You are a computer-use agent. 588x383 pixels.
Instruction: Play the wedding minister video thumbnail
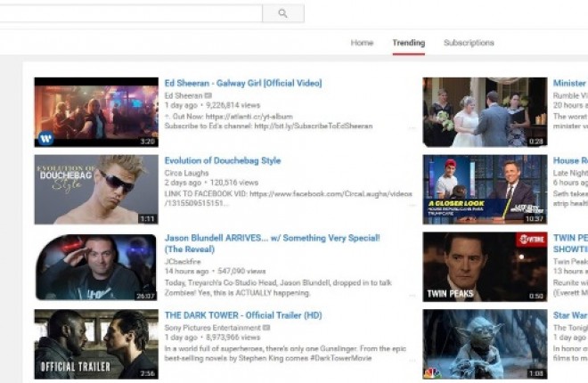(x=485, y=112)
